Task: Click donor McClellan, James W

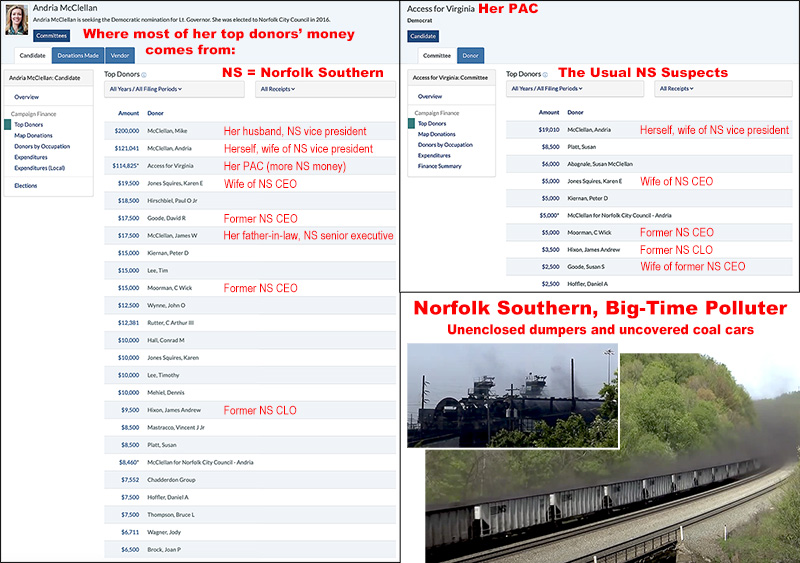Action: [172, 235]
